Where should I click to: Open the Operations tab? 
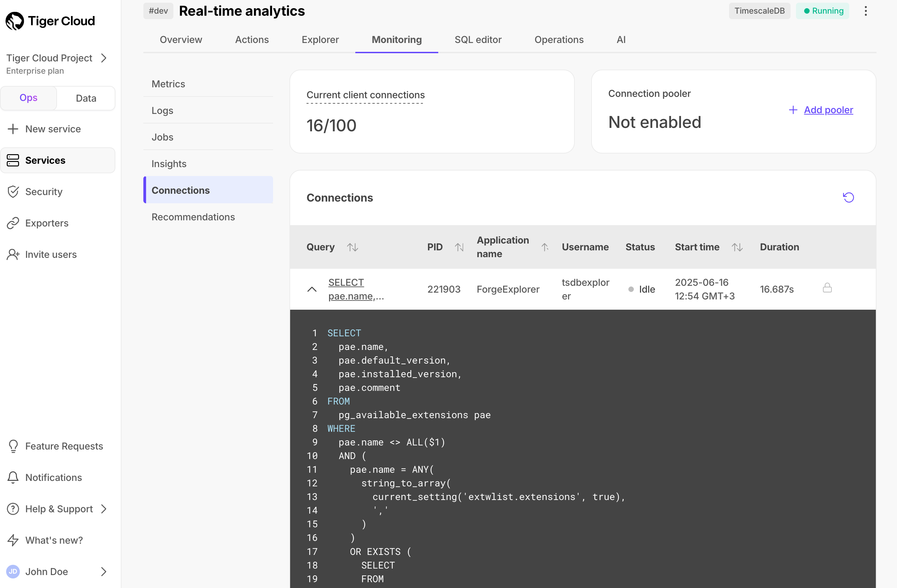[x=558, y=40]
